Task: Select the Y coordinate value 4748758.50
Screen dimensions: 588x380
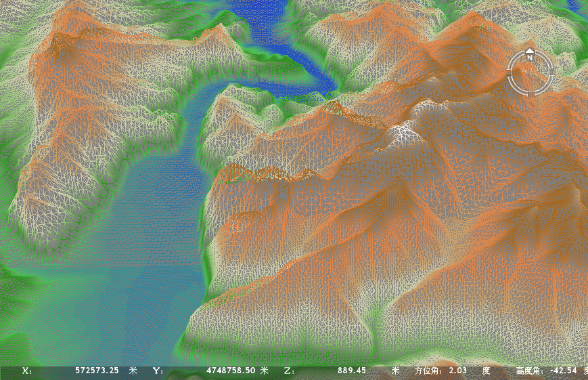Action: tap(231, 371)
